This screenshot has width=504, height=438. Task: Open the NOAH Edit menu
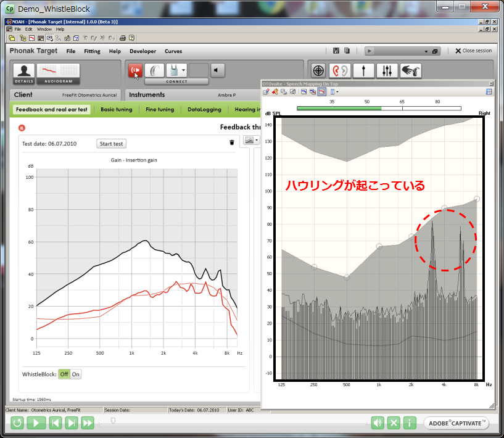[28, 29]
